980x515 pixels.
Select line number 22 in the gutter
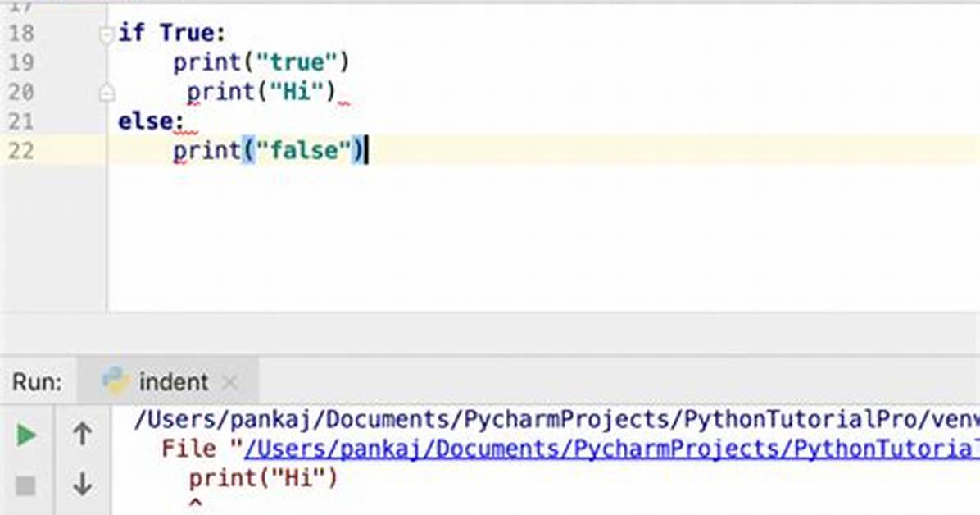click(21, 151)
